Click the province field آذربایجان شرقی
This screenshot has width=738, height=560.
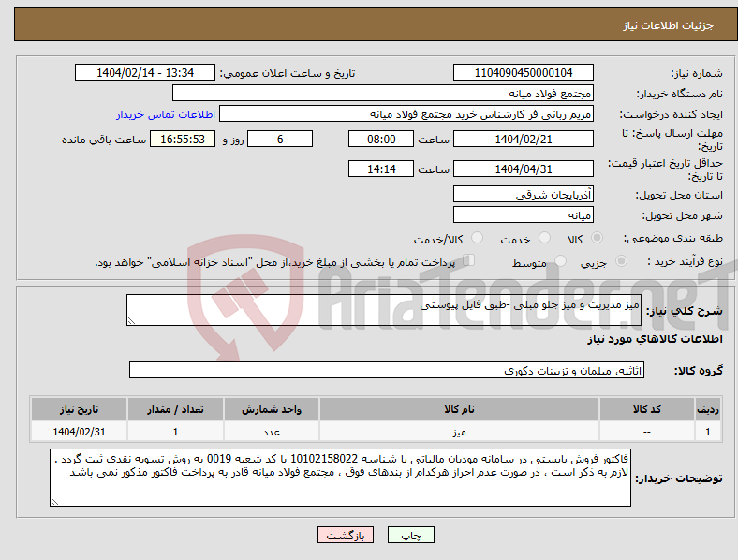(523, 195)
